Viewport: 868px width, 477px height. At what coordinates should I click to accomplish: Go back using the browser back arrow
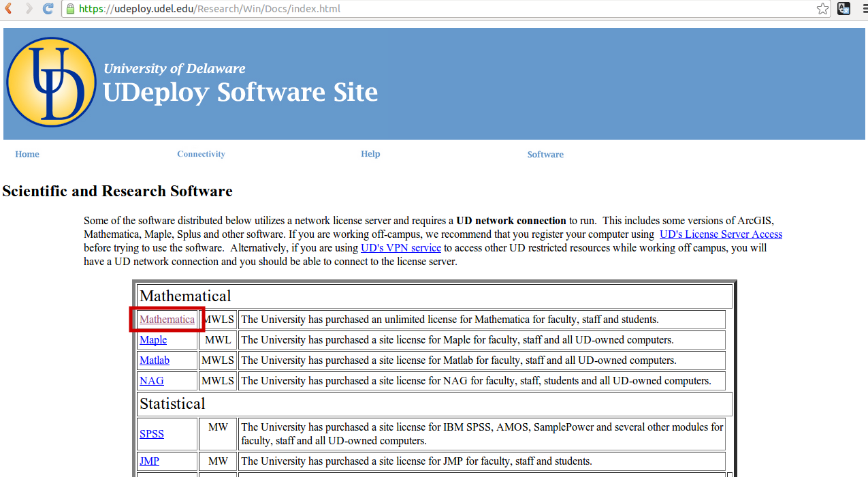tap(9, 9)
